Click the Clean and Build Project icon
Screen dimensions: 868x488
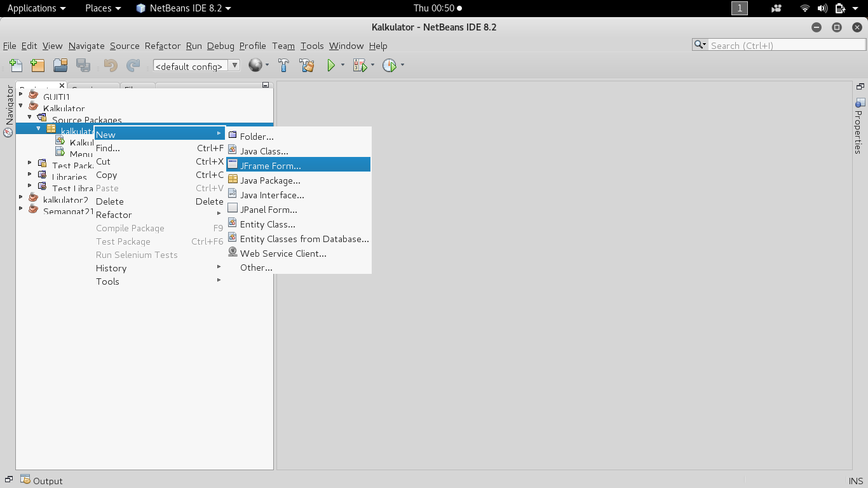(x=307, y=65)
